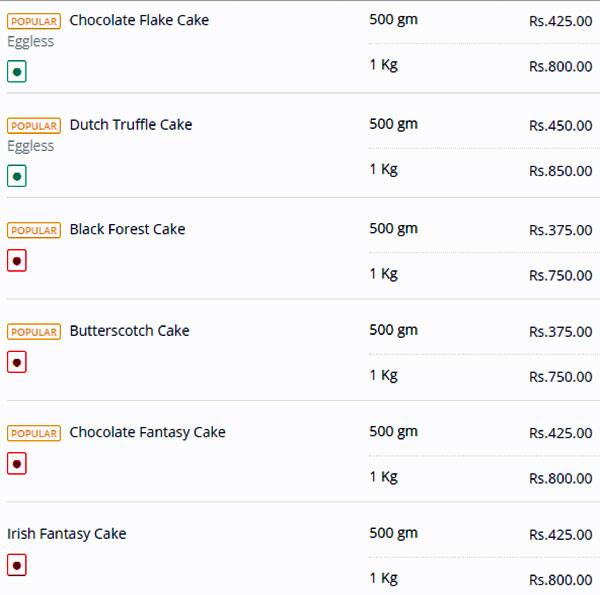Click the red non-veg icon under Chocolate Fantasy Cake
Screen dimensions: 600x595
pos(16,464)
